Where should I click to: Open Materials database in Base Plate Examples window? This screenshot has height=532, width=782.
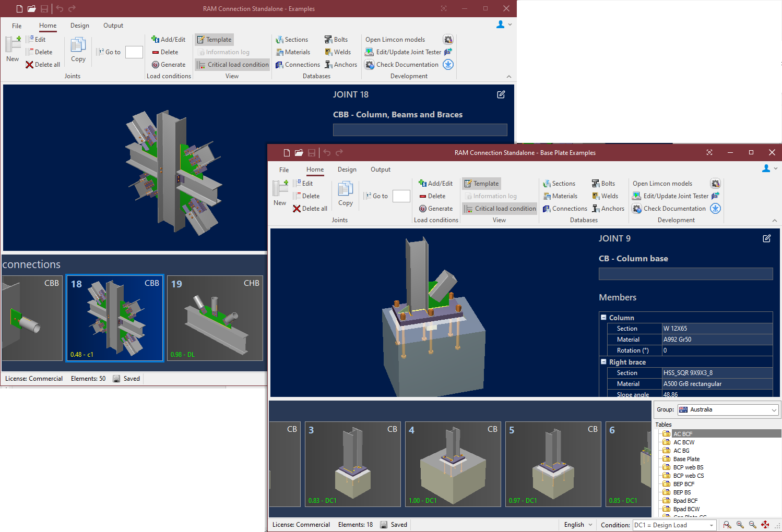560,196
